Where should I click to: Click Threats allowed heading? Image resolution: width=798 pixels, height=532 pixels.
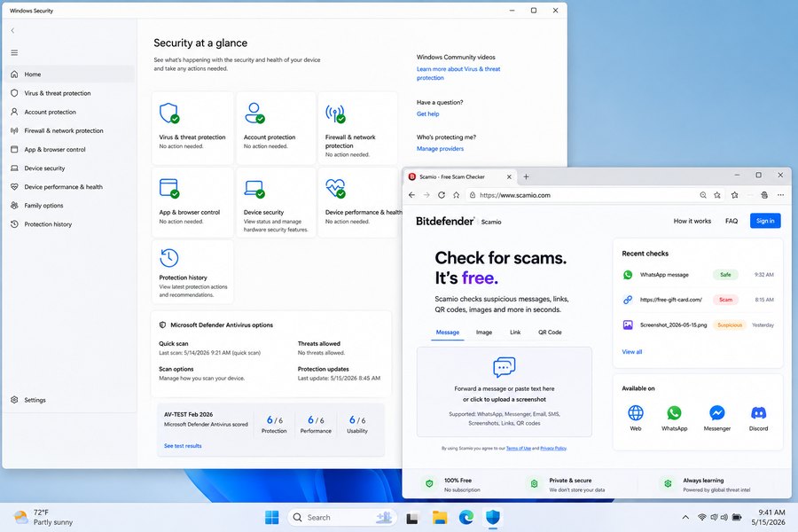318,344
